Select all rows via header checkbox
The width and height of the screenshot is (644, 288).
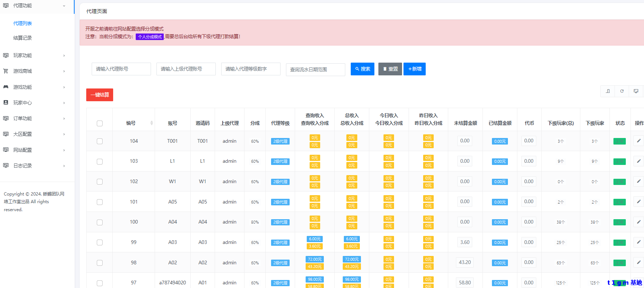click(x=100, y=123)
